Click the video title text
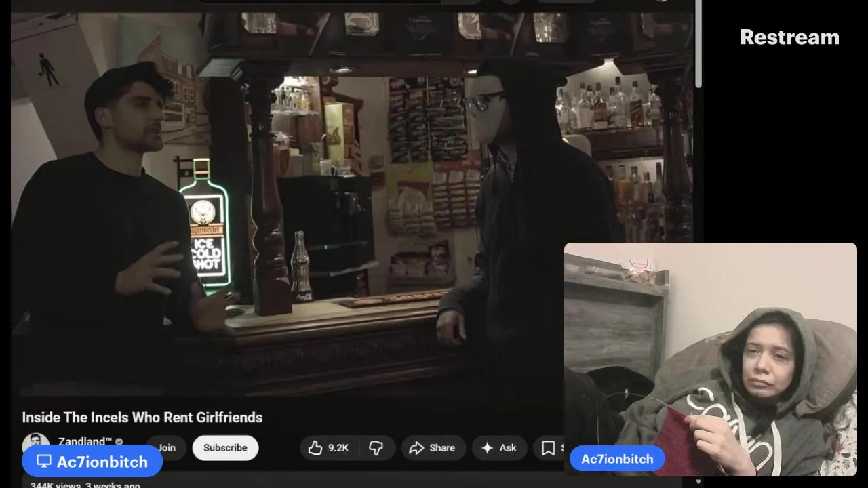The image size is (868, 488). click(x=142, y=418)
